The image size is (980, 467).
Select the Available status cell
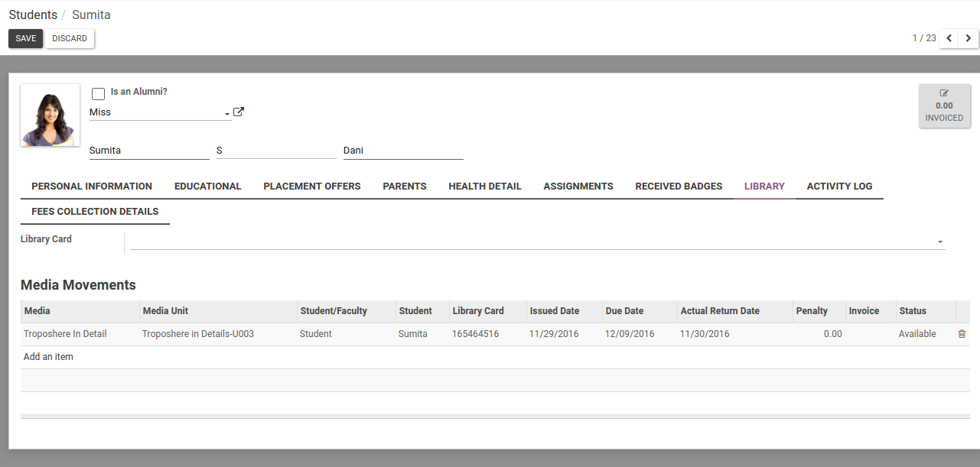coord(926,334)
